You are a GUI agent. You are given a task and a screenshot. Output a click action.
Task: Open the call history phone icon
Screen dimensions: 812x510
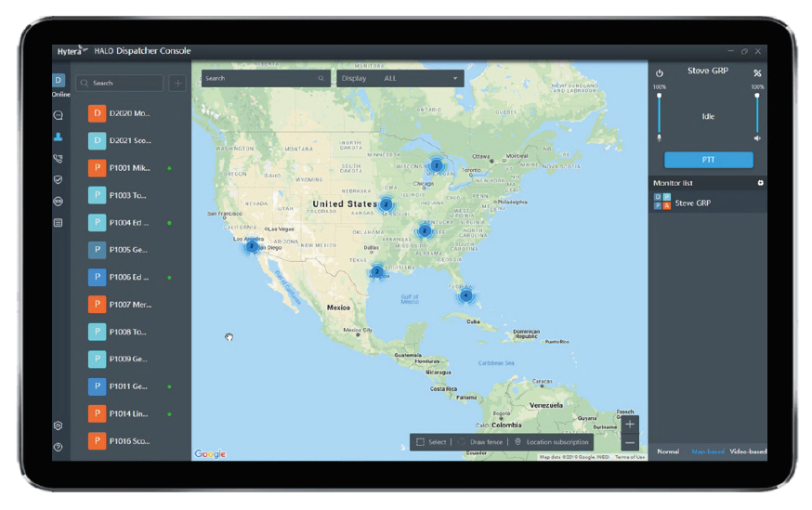tap(58, 159)
